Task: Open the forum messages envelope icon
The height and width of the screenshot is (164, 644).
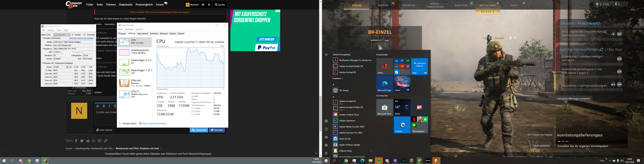Action: pos(203,5)
